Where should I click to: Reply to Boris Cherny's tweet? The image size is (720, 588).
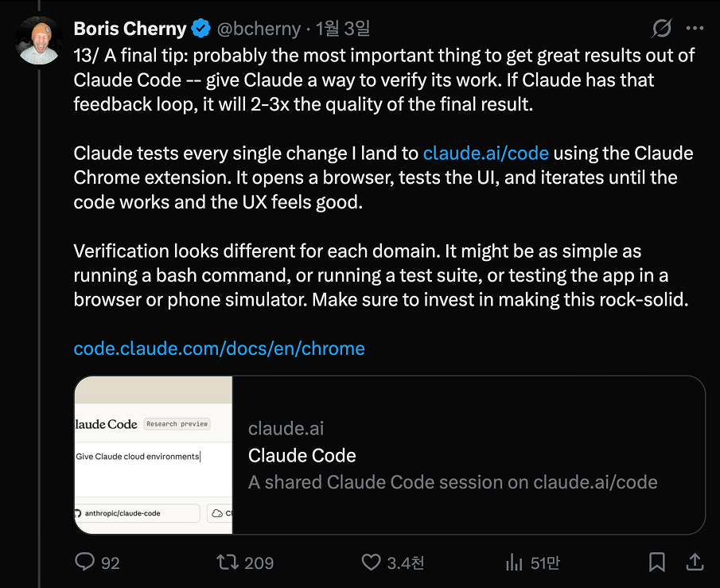(85, 563)
